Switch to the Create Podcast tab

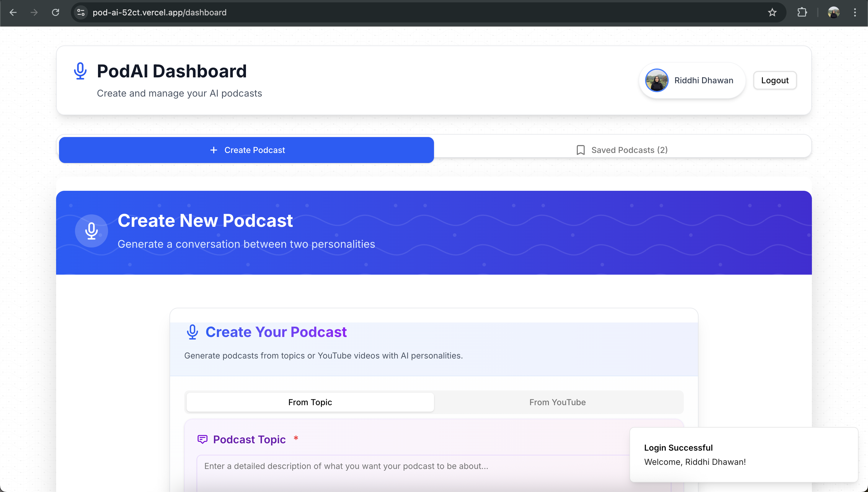point(246,150)
